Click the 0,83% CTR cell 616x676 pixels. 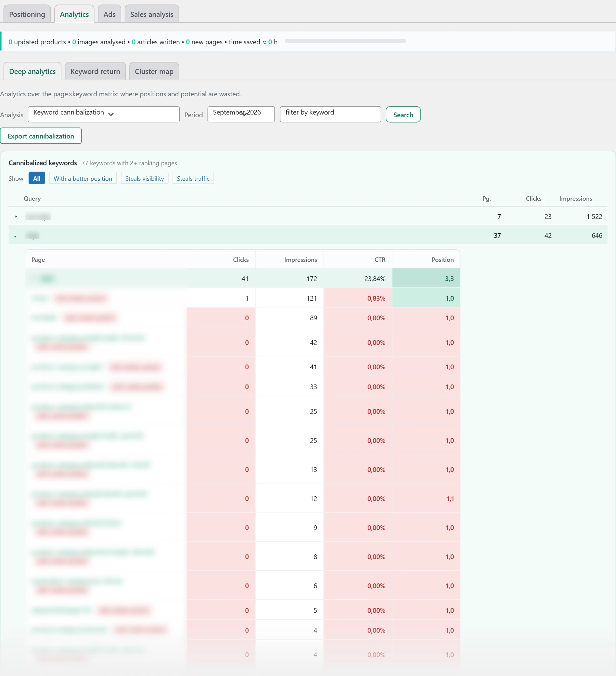(358, 298)
